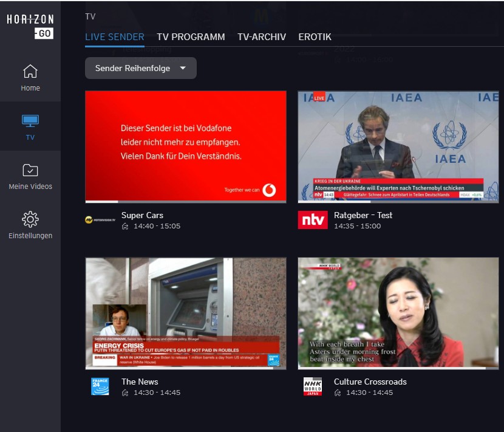Go to Home in sidebar
The width and height of the screenshot is (504, 432).
30,72
